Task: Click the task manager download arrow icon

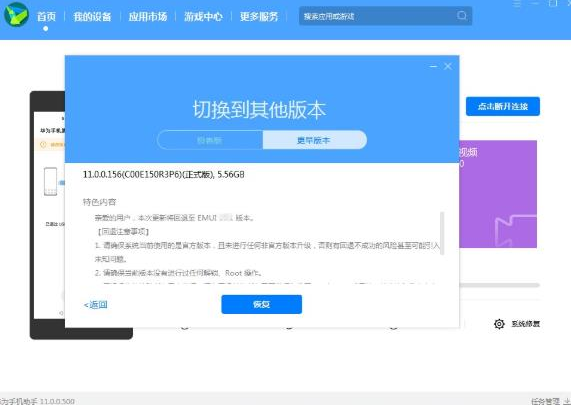Action: (x=566, y=401)
